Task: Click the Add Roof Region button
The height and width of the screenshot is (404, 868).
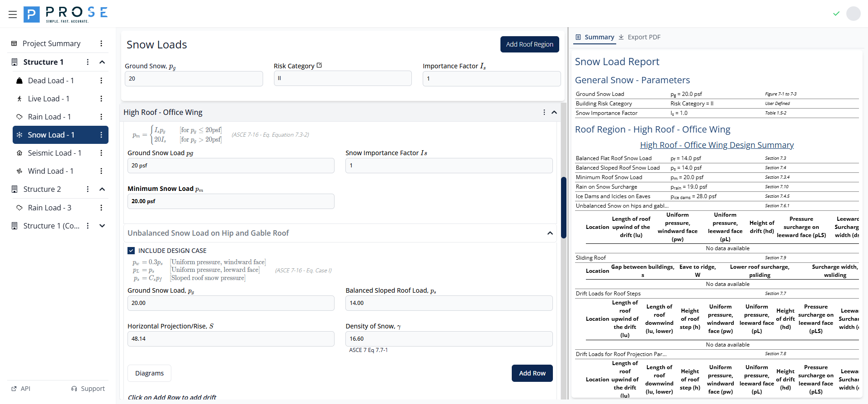Action: (x=529, y=44)
